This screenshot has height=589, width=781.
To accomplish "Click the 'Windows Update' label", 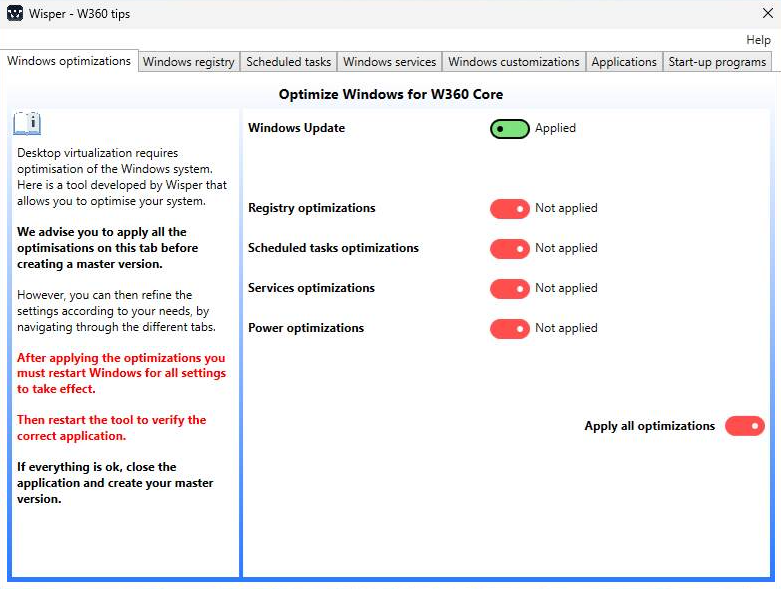I will click(296, 128).
